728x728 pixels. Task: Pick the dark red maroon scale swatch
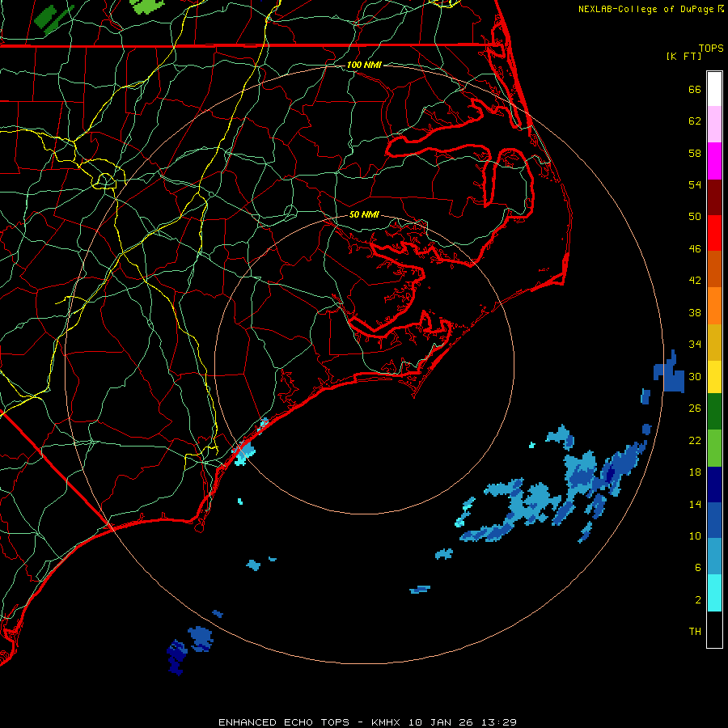coord(714,197)
